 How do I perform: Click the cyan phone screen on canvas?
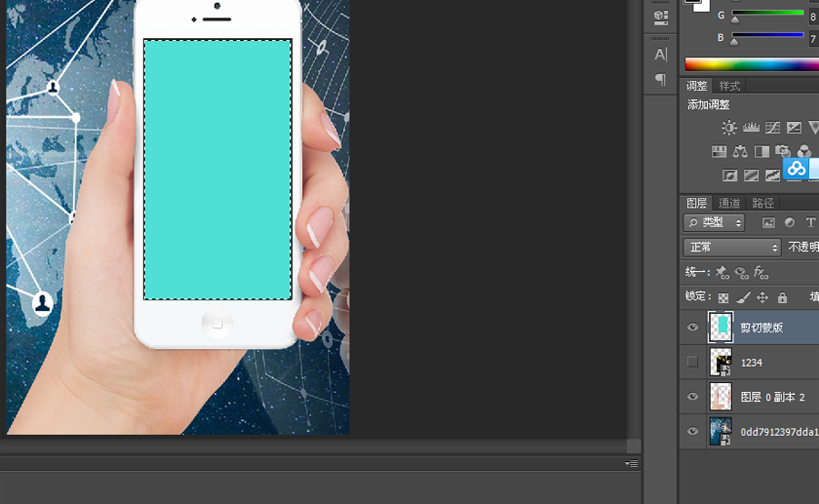pyautogui.click(x=217, y=169)
